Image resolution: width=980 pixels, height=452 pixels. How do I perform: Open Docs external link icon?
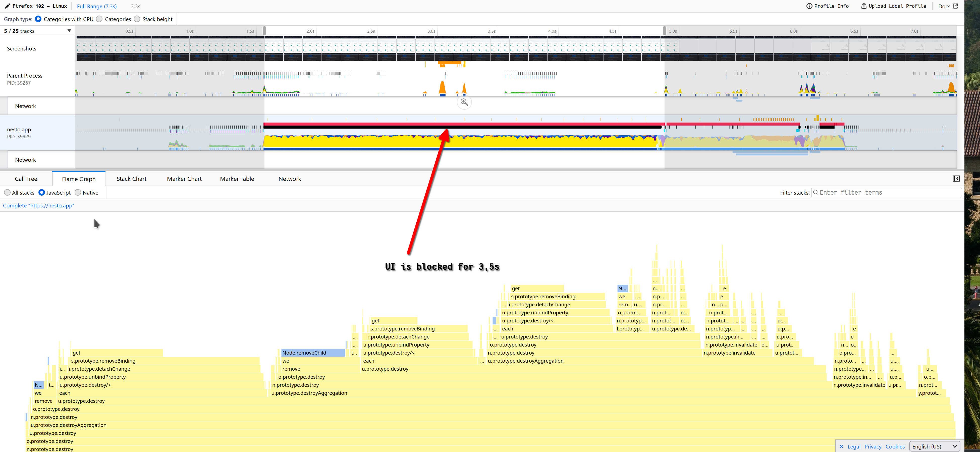click(955, 6)
